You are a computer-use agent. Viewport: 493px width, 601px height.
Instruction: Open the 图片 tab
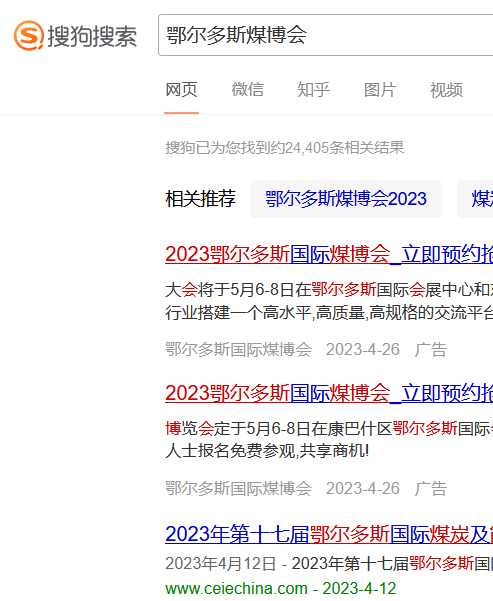(380, 90)
